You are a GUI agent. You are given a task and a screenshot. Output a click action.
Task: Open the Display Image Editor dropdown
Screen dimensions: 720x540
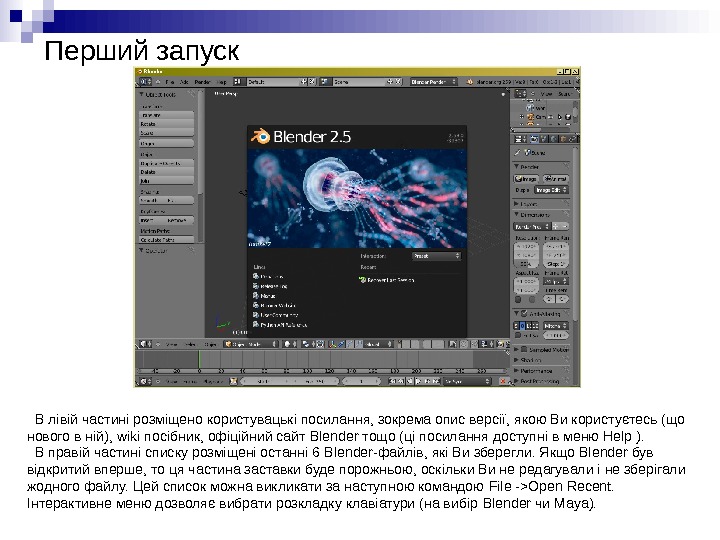point(551,190)
